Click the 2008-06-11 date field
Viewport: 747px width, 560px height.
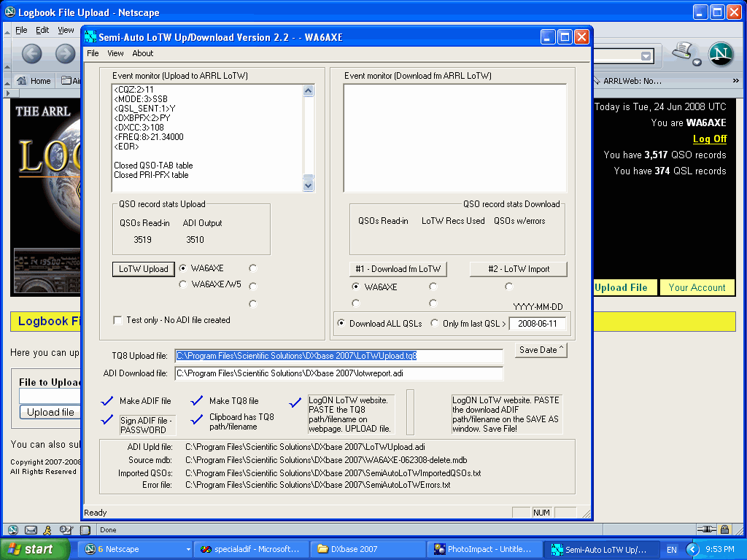537,324
